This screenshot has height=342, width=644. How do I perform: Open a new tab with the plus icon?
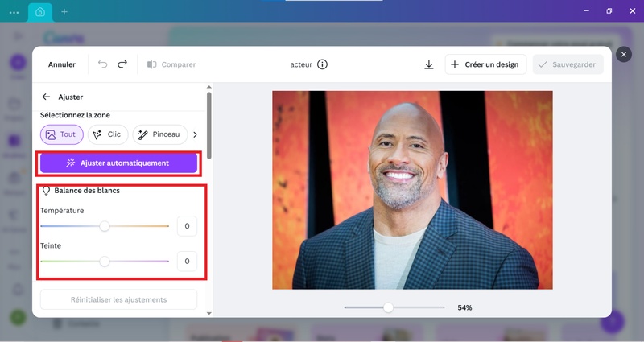pyautogui.click(x=64, y=12)
